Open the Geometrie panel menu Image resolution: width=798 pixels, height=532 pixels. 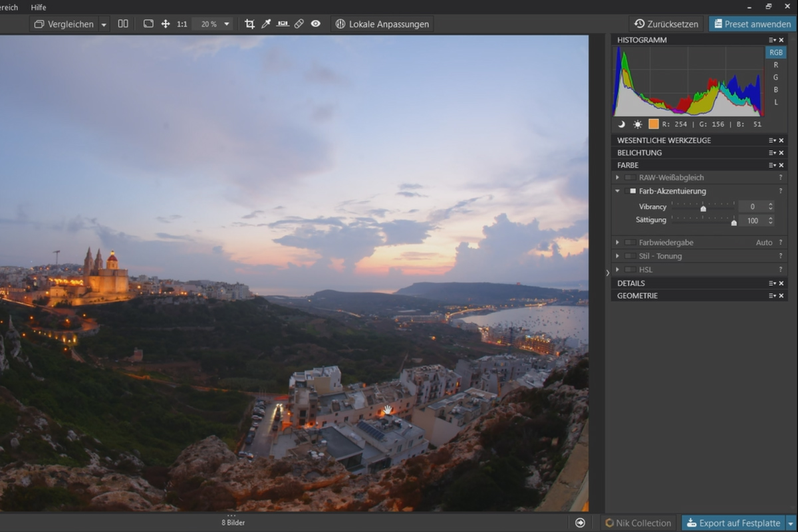coord(772,296)
